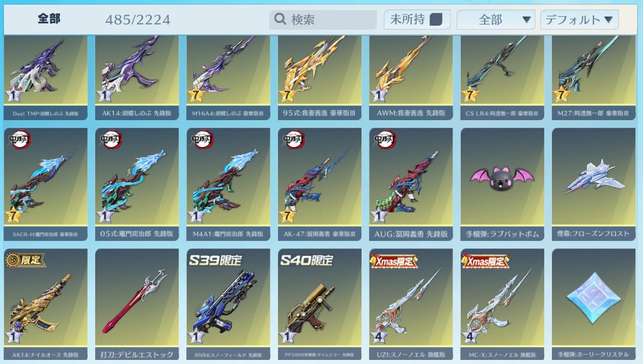This screenshot has width=643, height=364.
Task: Choose the MC-X Snow Noel Xmas skin
Action: click(x=502, y=304)
